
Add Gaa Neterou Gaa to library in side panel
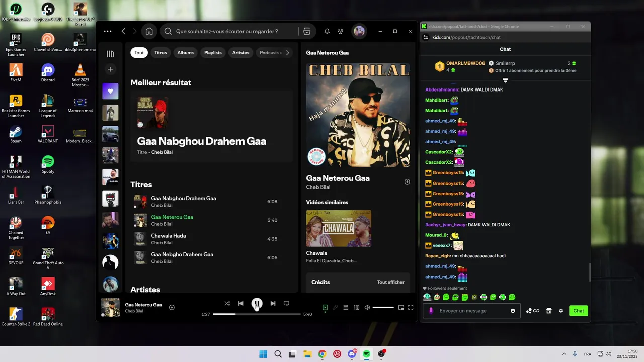coord(407,182)
